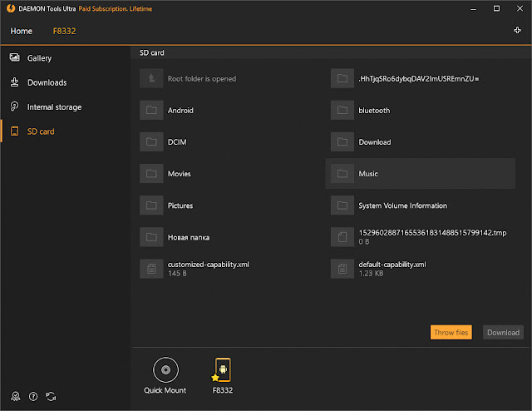
Task: Click the Quick Mount disc icon
Action: point(165,369)
